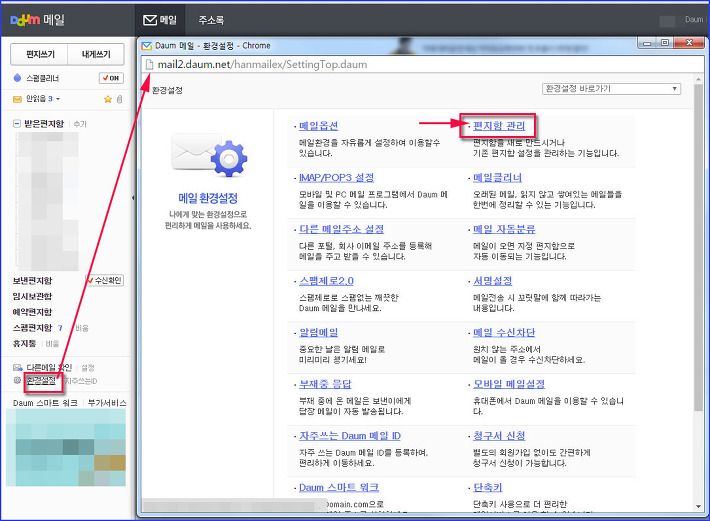Click Chrome popup title bar mail icon
Viewport: 710px width, 521px height.
[x=146, y=46]
